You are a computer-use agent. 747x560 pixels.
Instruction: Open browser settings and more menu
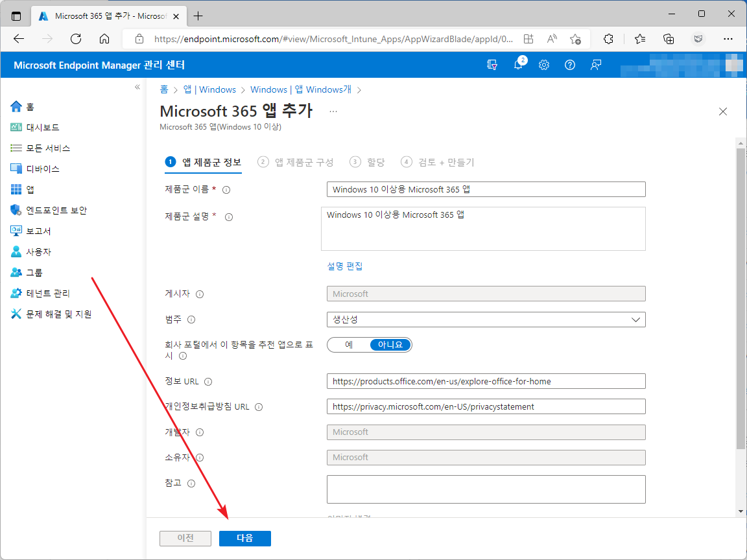point(728,39)
